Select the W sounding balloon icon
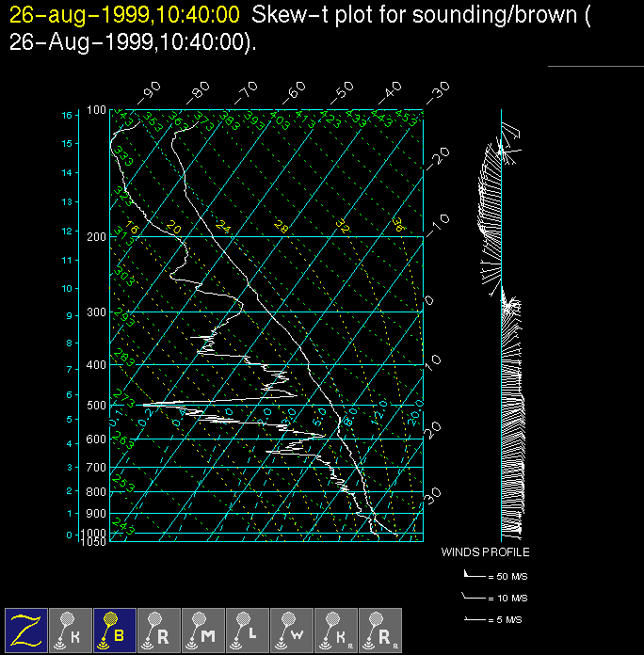 [292, 631]
